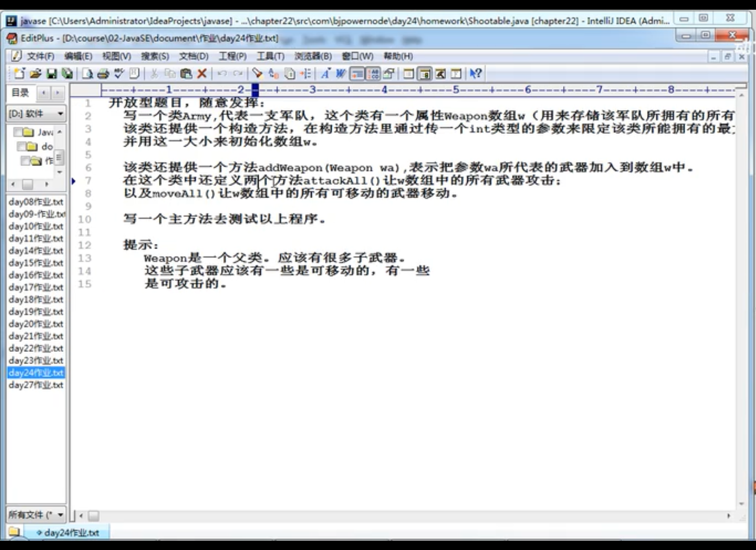Click the Copy toolbar icon
756x550 pixels.
click(170, 74)
